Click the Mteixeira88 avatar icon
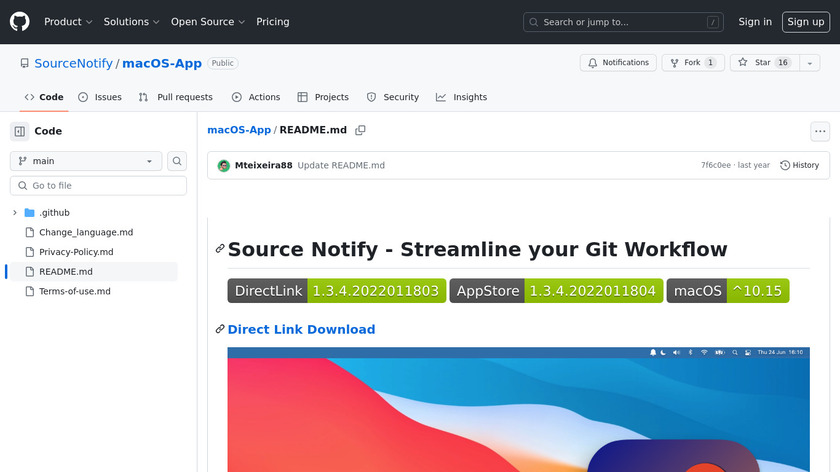 click(x=223, y=165)
